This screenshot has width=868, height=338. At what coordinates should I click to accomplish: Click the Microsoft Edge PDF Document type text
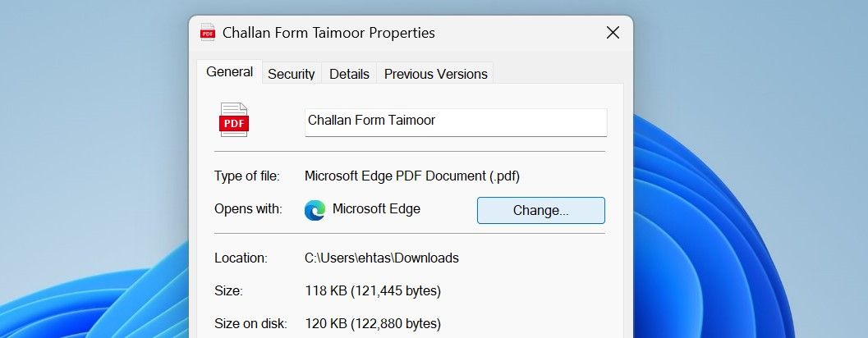411,176
